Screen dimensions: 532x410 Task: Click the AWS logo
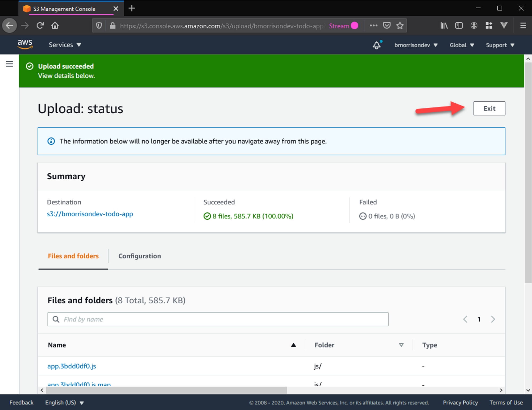[25, 44]
